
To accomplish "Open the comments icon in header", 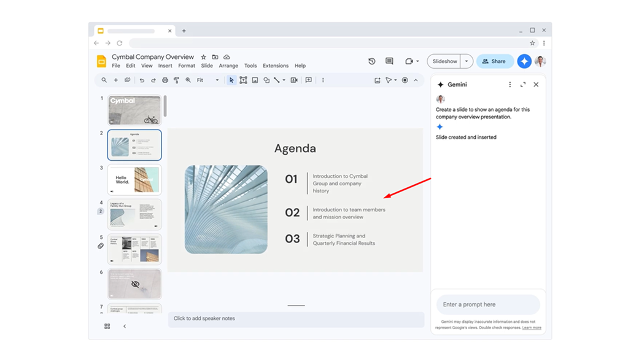I will pos(389,61).
